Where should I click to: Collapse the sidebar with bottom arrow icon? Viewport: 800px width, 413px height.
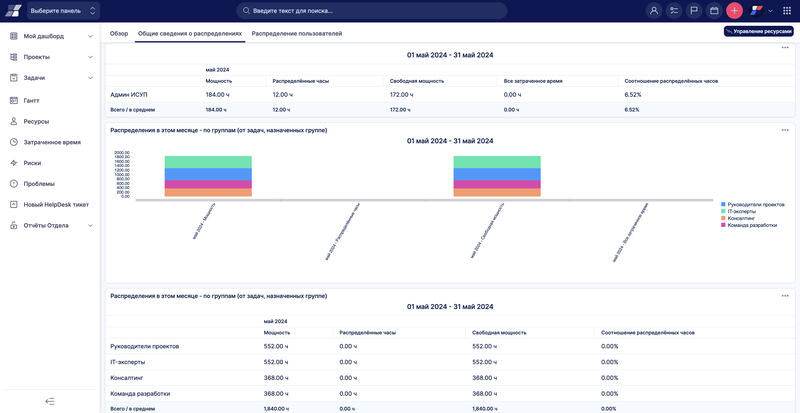pos(50,401)
